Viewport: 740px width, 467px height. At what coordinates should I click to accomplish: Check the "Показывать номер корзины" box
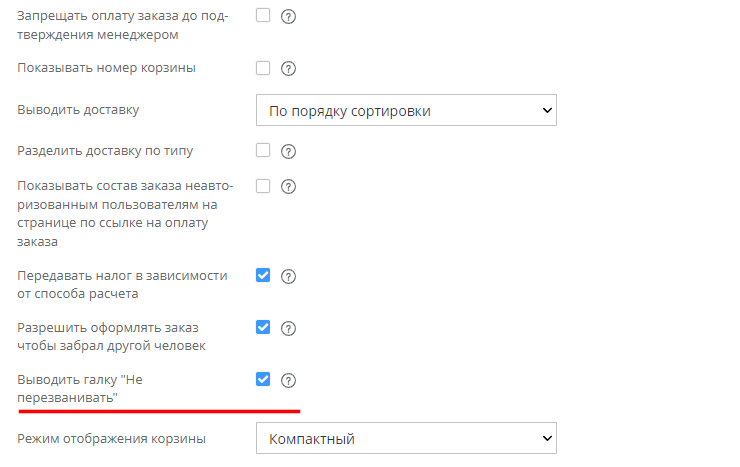(x=264, y=68)
